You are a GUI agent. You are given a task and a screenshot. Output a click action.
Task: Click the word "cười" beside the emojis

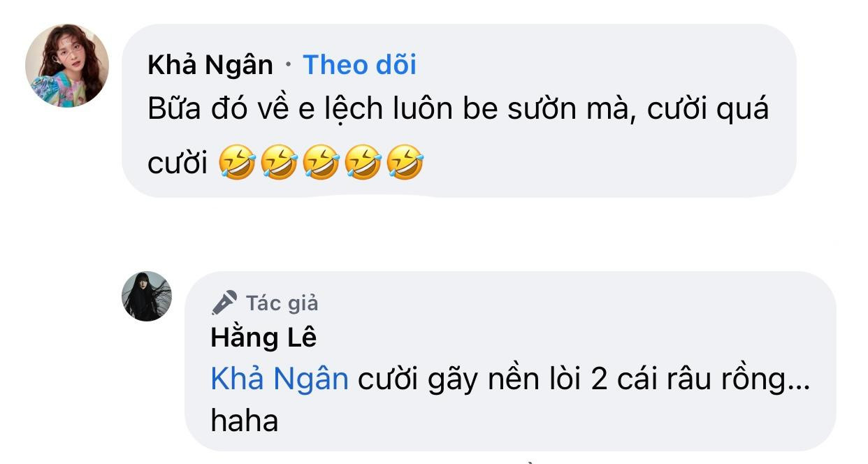(x=178, y=162)
